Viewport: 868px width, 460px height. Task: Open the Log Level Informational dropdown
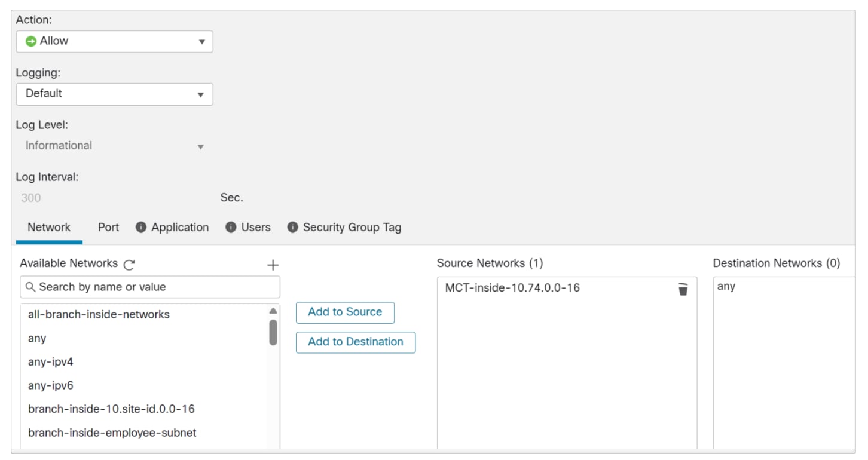tap(114, 146)
